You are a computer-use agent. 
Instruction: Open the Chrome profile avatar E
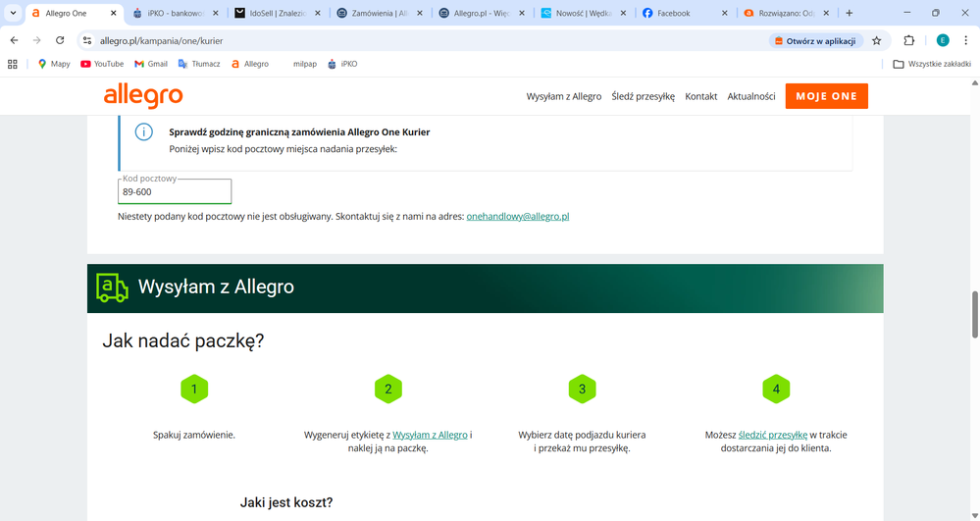tap(943, 40)
